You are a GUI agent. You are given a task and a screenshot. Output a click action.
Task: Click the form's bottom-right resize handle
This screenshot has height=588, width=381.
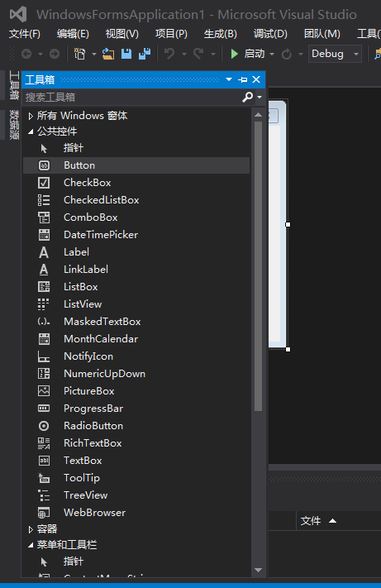[288, 350]
